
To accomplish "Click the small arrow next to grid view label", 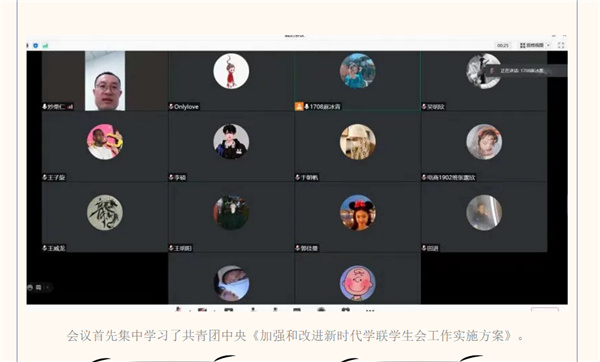I will (x=548, y=45).
